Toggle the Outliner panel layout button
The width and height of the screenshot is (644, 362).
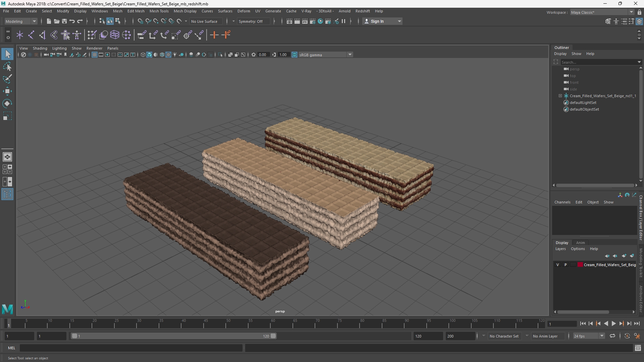pos(7,194)
